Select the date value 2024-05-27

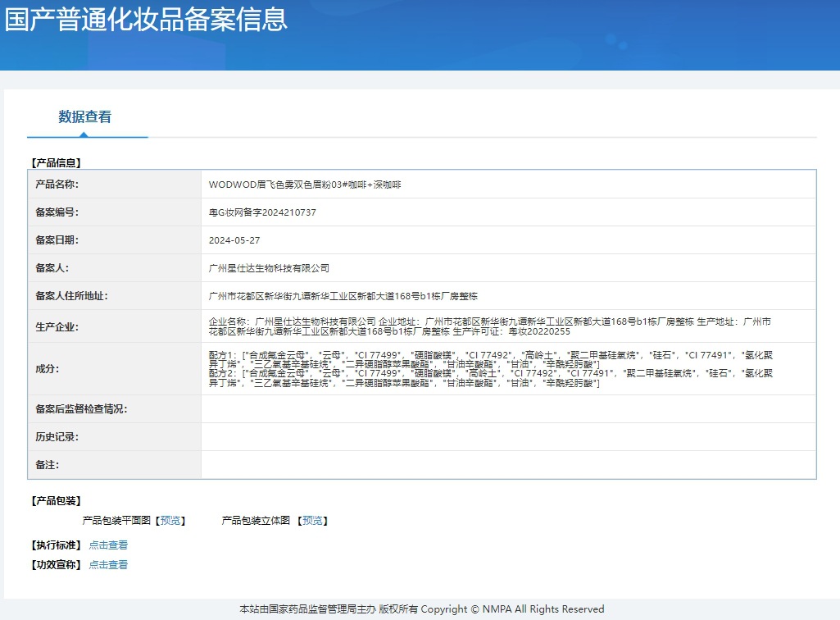click(234, 240)
